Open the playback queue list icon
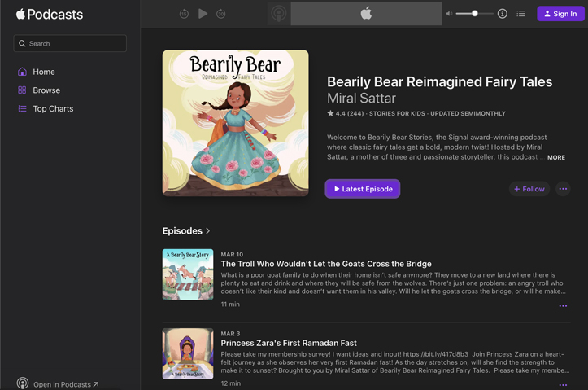 (x=520, y=14)
